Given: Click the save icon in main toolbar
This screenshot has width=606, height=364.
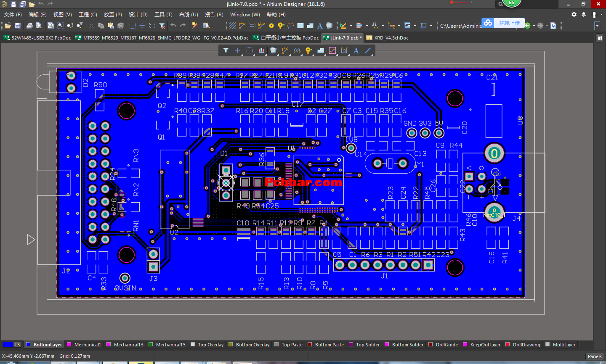Looking at the screenshot, I should point(18,26).
